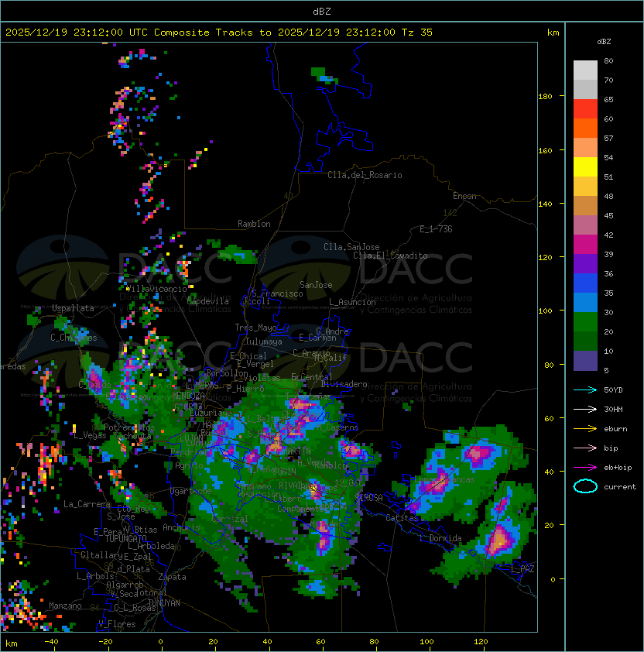The height and width of the screenshot is (652, 644).
Task: Click the 'eburn' legend label
Action: [615, 429]
